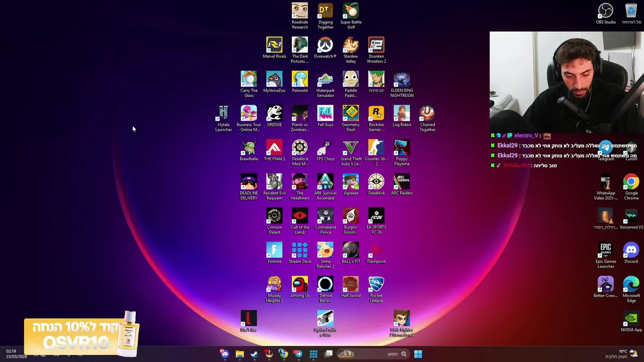This screenshot has height=362, width=644.
Task: Launch the Rocket League desktop icon
Action: tap(376, 290)
